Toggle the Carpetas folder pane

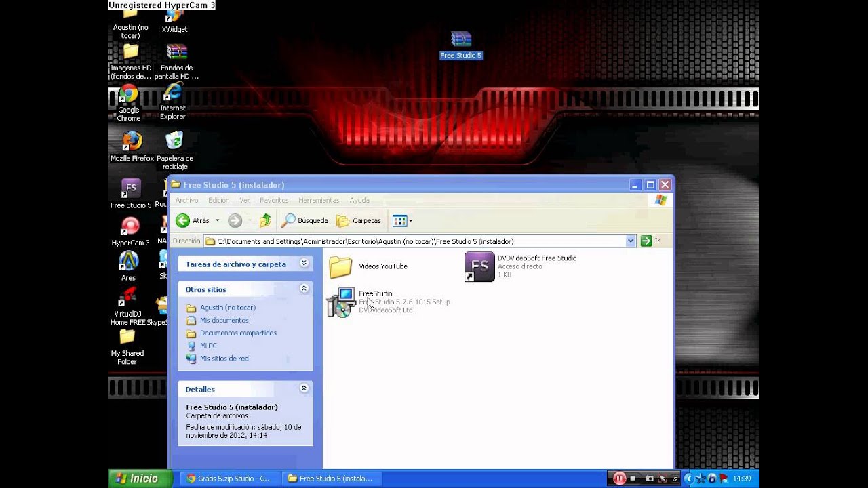(359, 220)
